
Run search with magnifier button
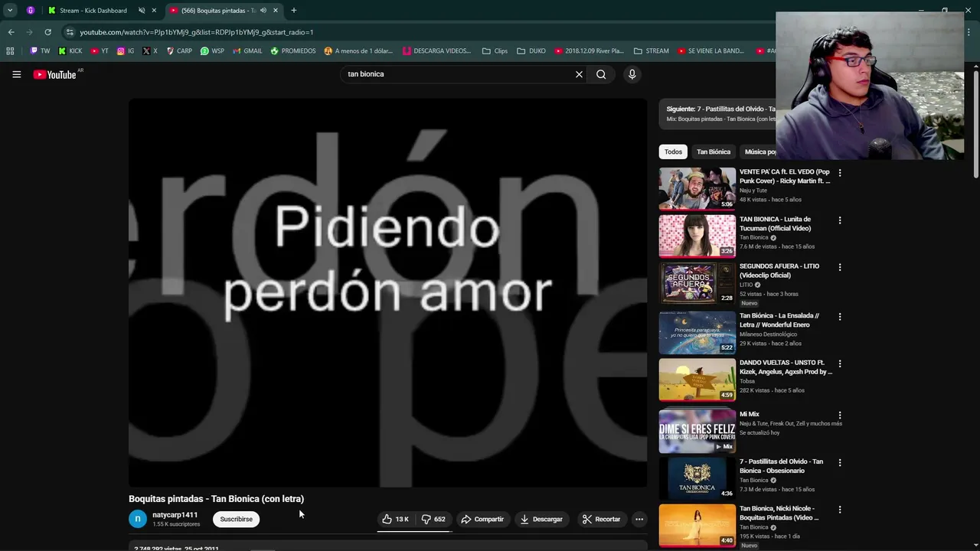click(601, 74)
